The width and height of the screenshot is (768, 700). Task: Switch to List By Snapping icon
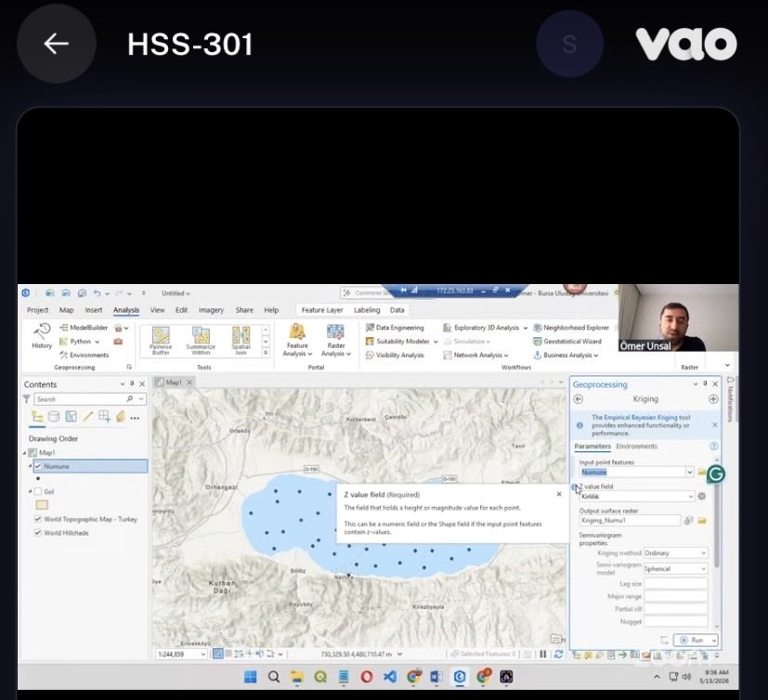click(104, 417)
